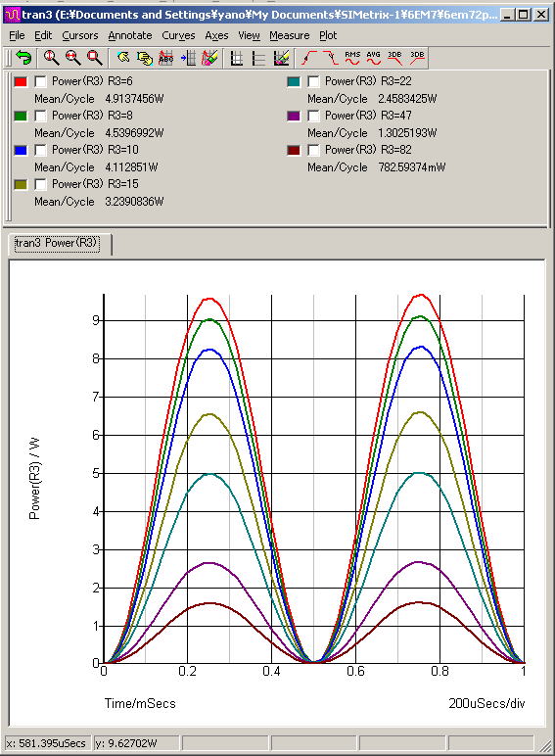Viewport: 555px width, 756px height.
Task: Open the Cursors menu
Action: (x=80, y=35)
